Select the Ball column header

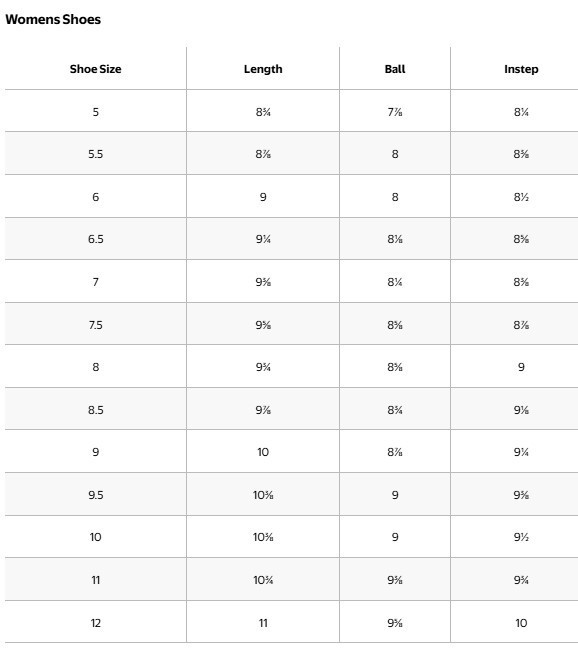[395, 69]
